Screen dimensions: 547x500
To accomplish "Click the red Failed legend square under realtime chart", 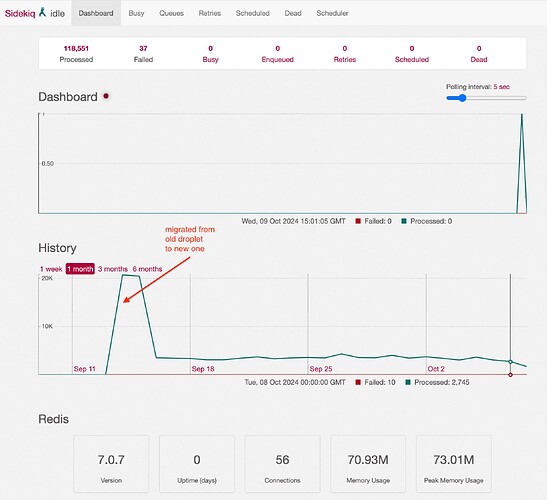I will [x=358, y=221].
